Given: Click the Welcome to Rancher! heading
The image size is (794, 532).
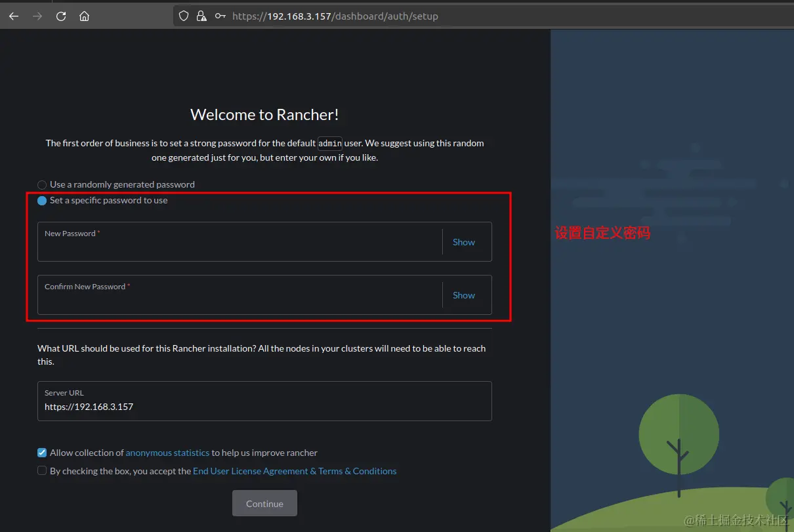Looking at the screenshot, I should [x=264, y=115].
